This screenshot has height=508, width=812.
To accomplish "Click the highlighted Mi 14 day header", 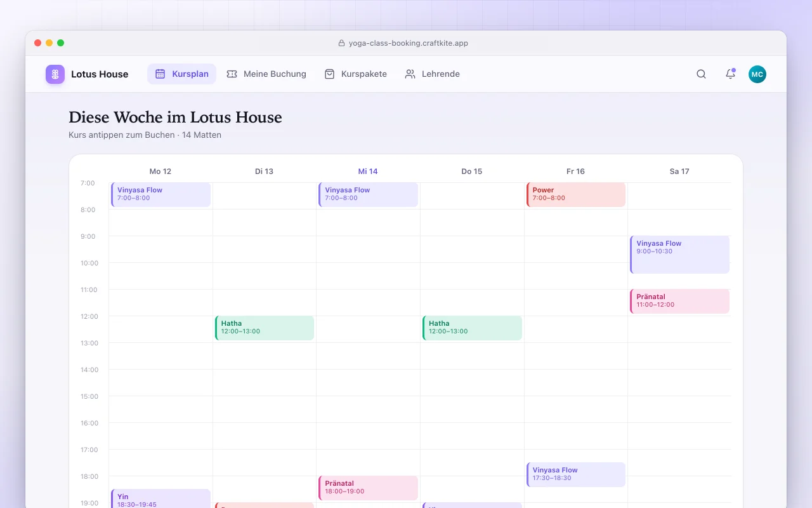I will [x=368, y=171].
